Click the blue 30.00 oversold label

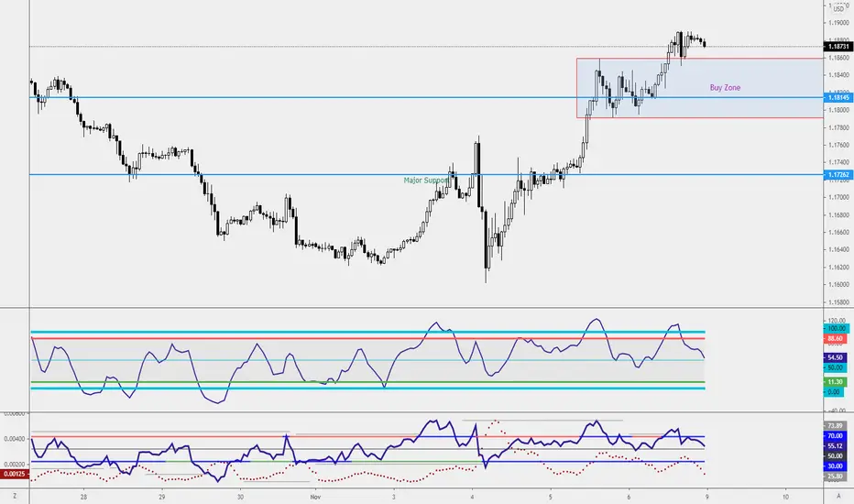click(x=836, y=466)
